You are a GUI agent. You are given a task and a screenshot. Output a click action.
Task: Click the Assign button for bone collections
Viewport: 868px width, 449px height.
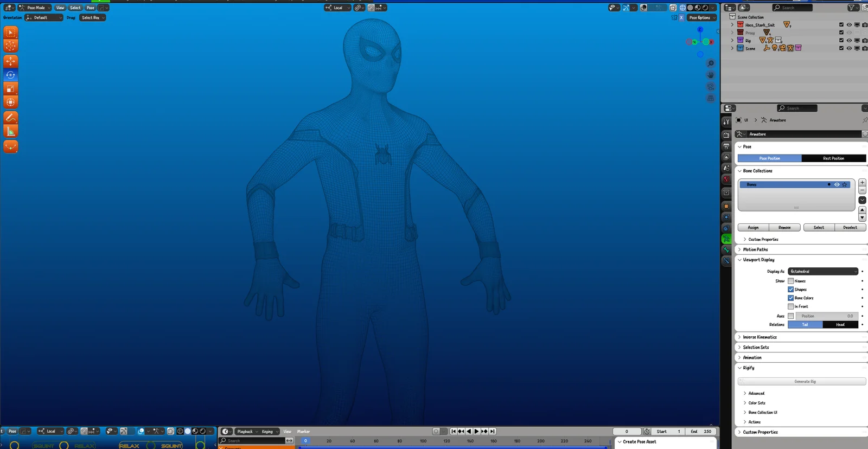coord(754,228)
